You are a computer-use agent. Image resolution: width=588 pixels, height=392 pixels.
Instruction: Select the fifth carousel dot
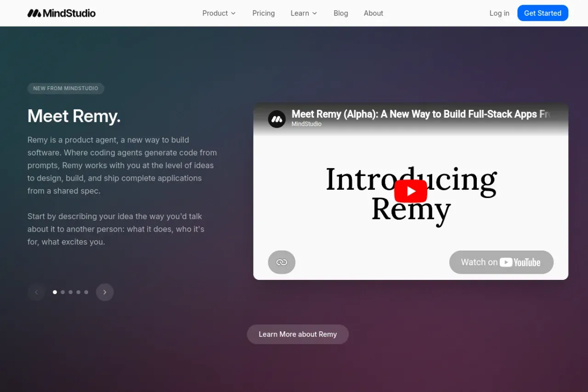pyautogui.click(x=86, y=292)
